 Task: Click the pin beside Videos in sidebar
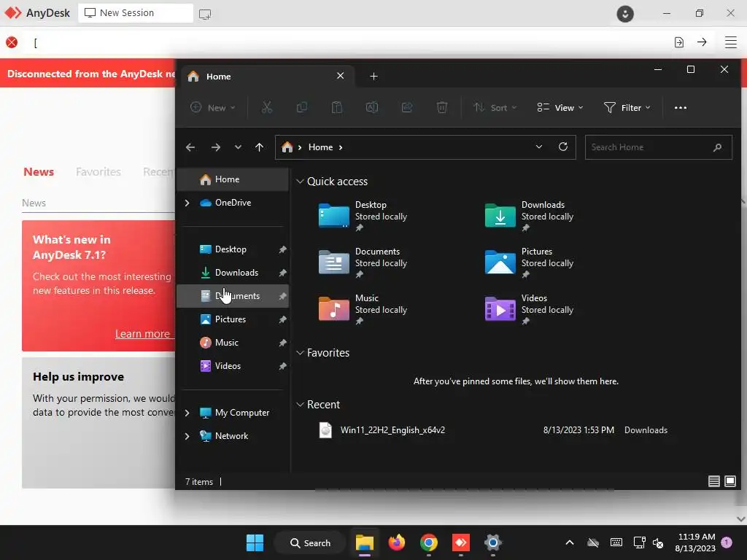282,366
